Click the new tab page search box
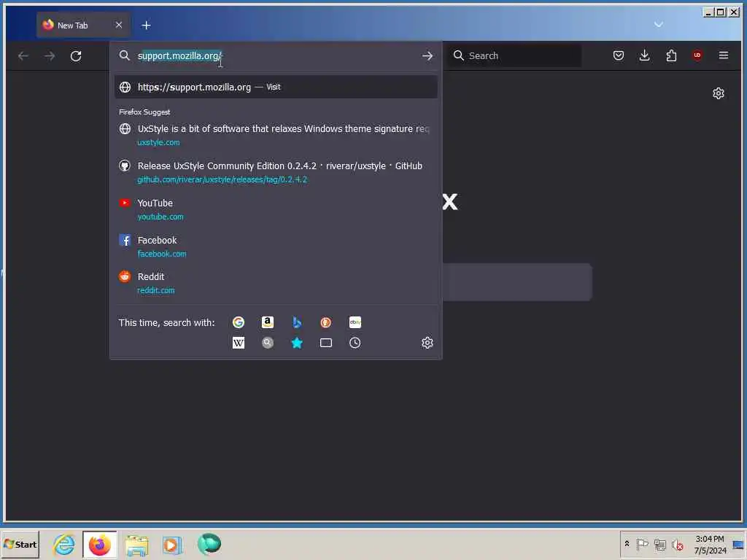Screen dimensions: 747x560 coord(517,282)
